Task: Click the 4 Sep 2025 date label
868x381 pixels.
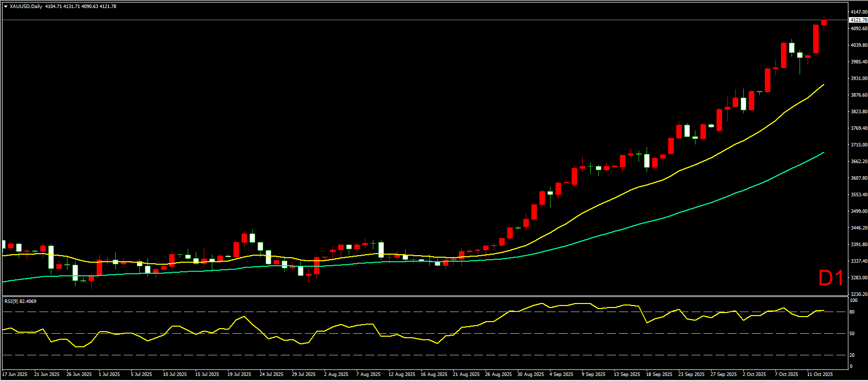Action: click(561, 374)
